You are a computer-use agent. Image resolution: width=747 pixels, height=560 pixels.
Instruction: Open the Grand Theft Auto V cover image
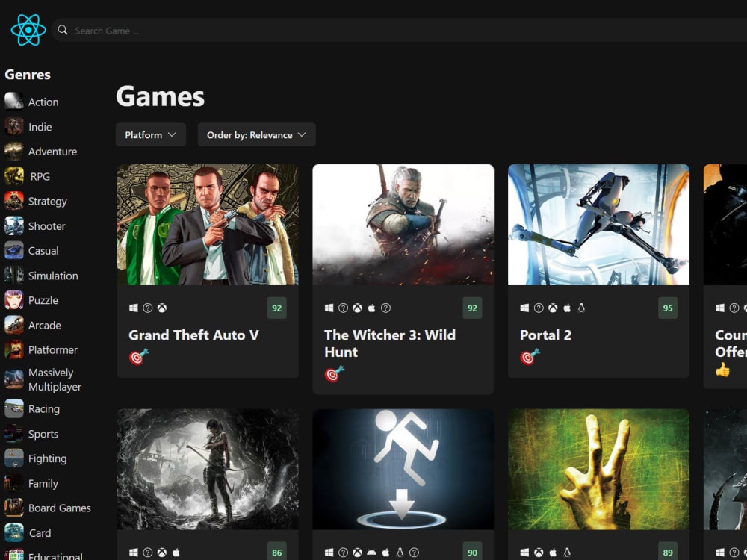coord(208,225)
